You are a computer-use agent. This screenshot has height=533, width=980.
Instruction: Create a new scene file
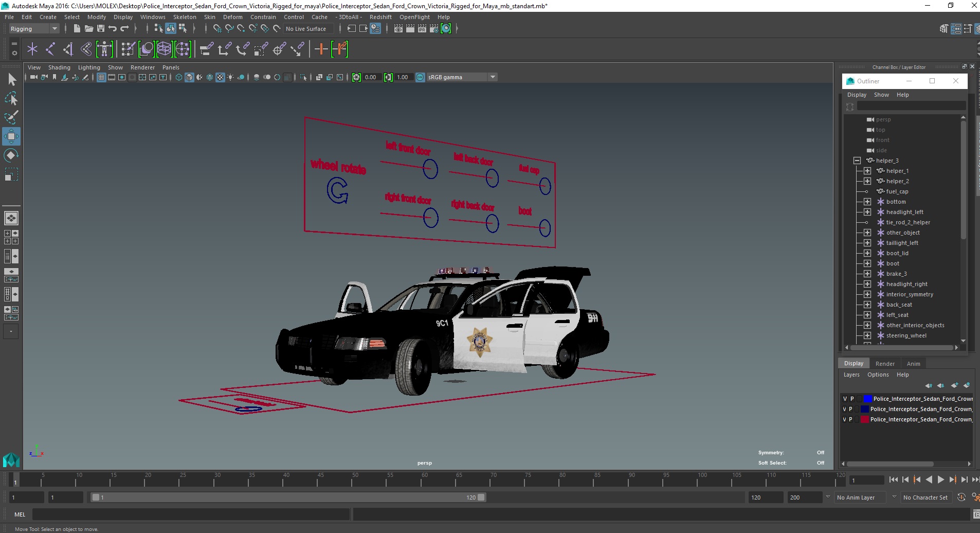click(77, 29)
